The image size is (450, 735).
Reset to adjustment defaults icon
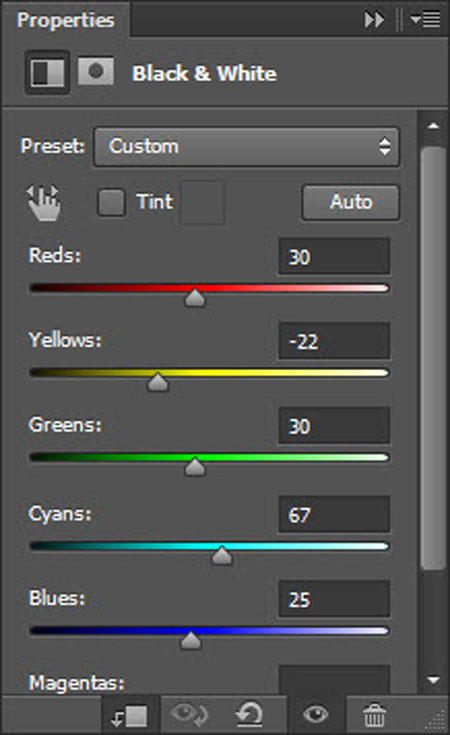249,714
